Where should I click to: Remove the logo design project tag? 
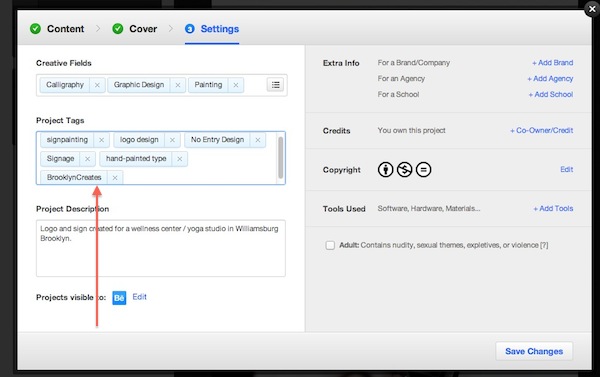pos(172,140)
